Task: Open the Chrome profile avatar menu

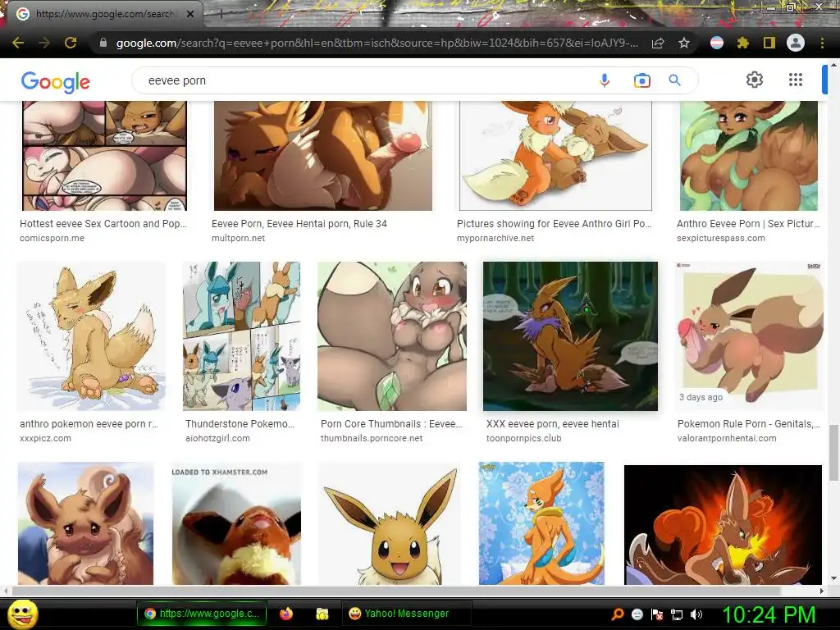Action: point(796,43)
